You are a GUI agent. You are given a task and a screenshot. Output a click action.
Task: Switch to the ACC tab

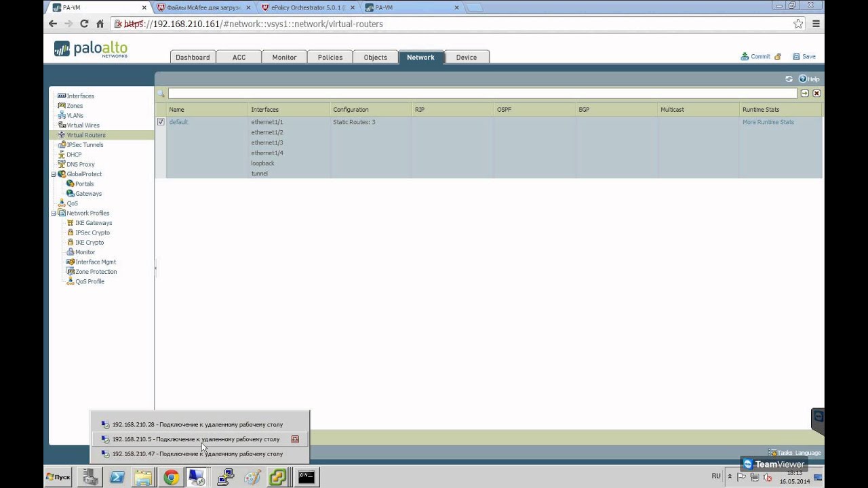point(239,57)
